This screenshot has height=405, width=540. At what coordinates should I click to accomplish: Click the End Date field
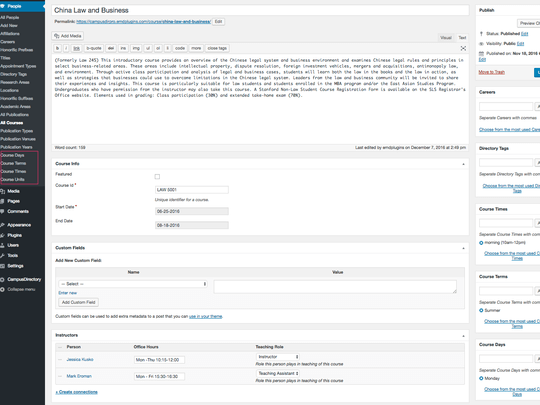[x=192, y=225]
